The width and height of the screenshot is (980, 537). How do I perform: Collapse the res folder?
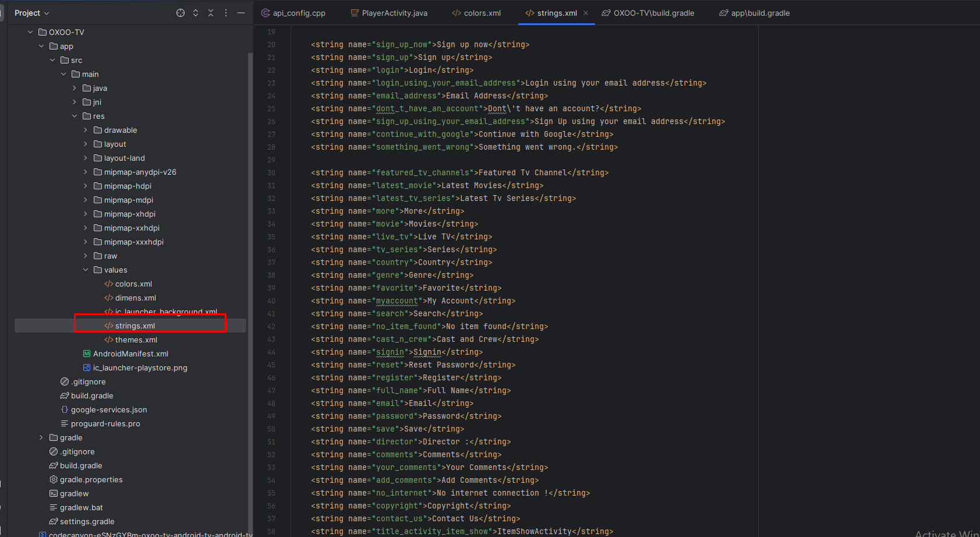pyautogui.click(x=75, y=116)
